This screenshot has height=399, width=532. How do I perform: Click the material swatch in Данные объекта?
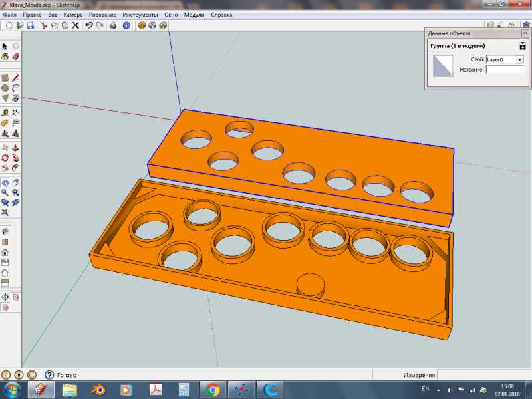pos(444,66)
